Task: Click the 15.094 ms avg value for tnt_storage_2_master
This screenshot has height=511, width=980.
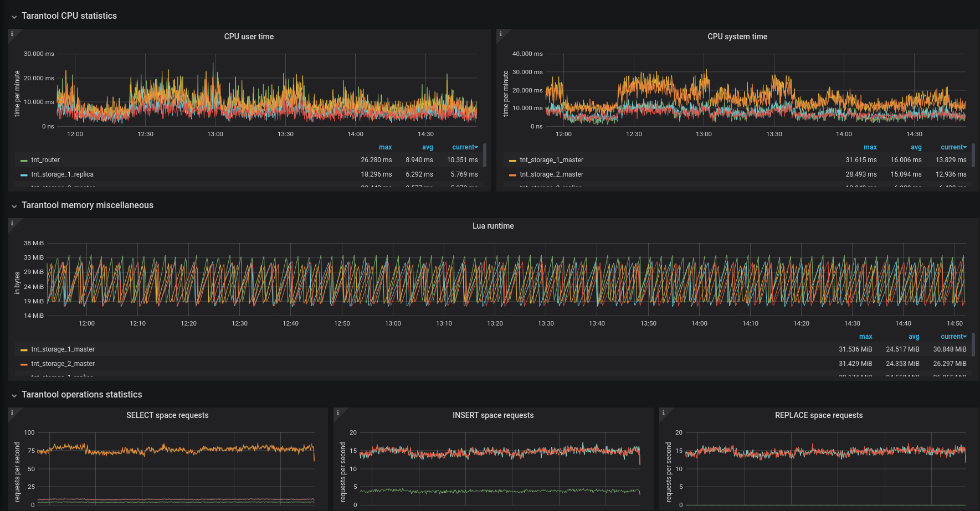Action: click(906, 174)
